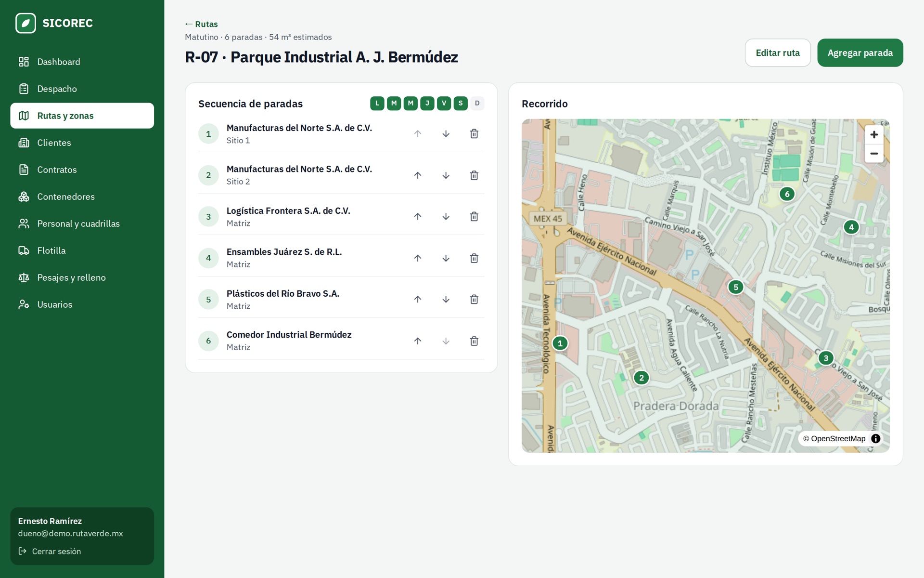Toggle the D (domingo) day badge
The height and width of the screenshot is (578, 924).
(477, 103)
